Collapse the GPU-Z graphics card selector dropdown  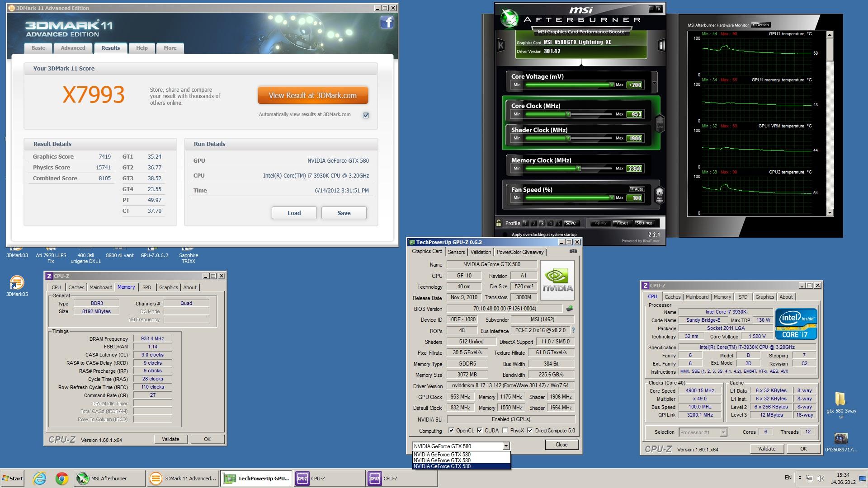pyautogui.click(x=506, y=446)
